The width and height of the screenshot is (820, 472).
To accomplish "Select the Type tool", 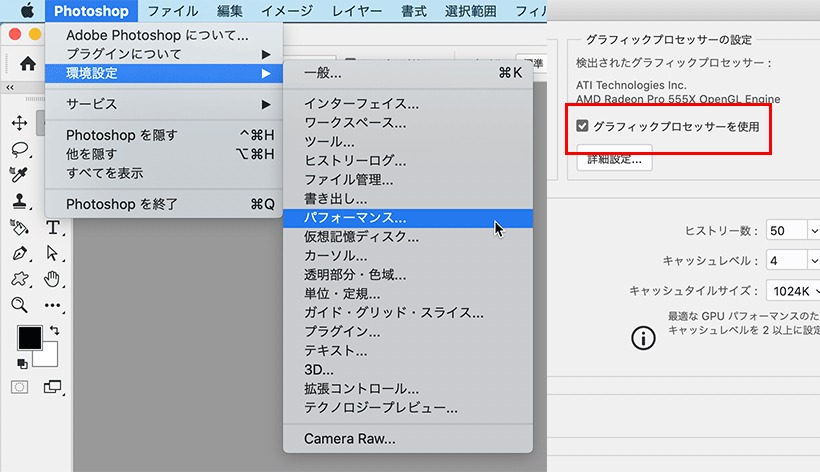I will [x=52, y=227].
